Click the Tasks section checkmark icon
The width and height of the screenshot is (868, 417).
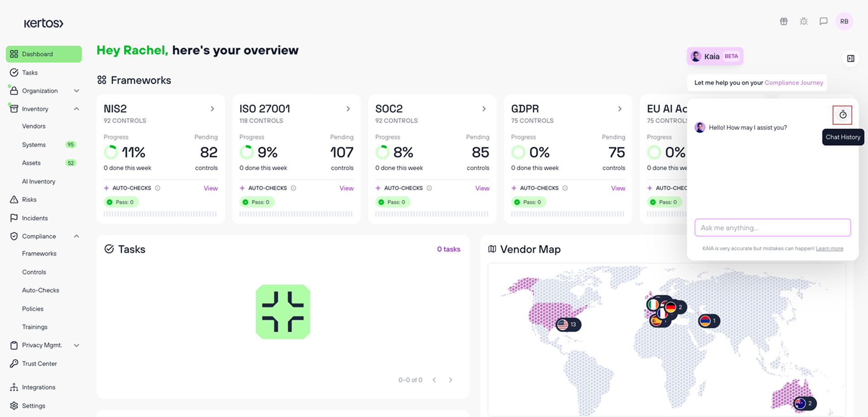[109, 249]
